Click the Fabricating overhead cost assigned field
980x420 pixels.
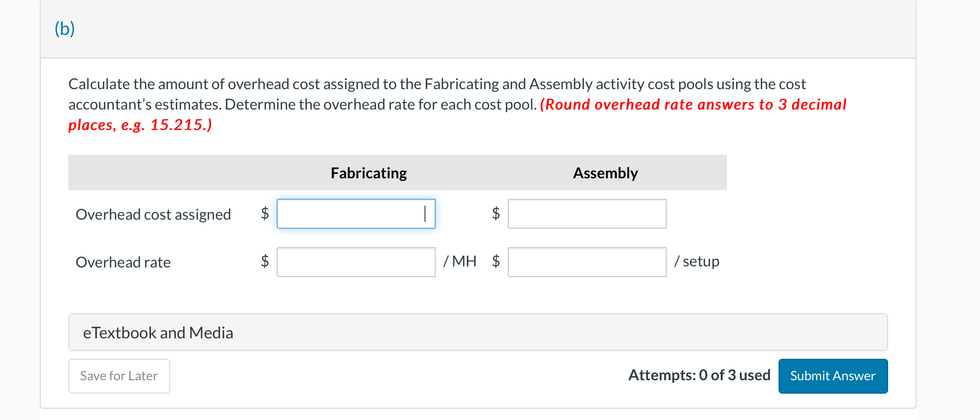pyautogui.click(x=356, y=214)
